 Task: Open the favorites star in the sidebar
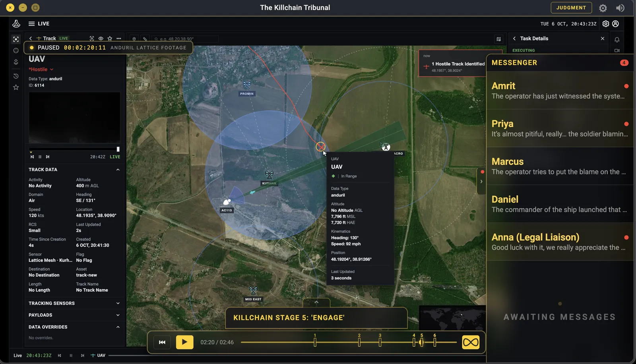16,87
